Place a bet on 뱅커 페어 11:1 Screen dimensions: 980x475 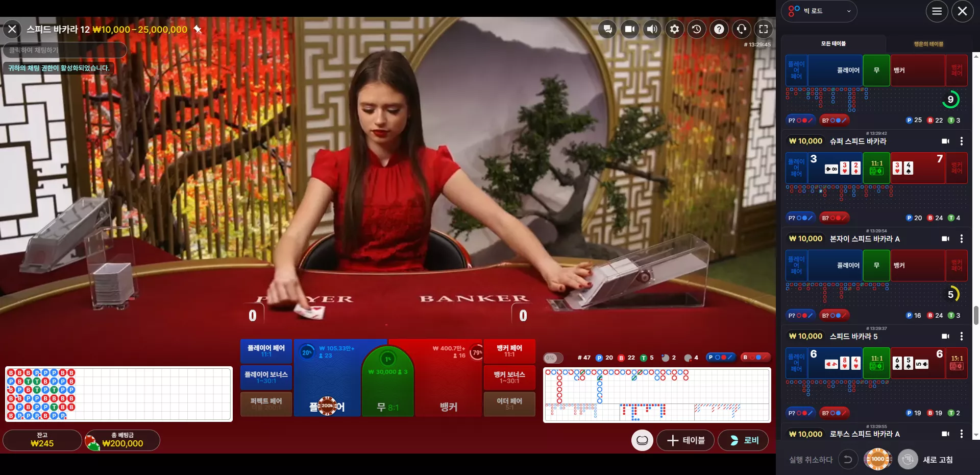pyautogui.click(x=509, y=351)
